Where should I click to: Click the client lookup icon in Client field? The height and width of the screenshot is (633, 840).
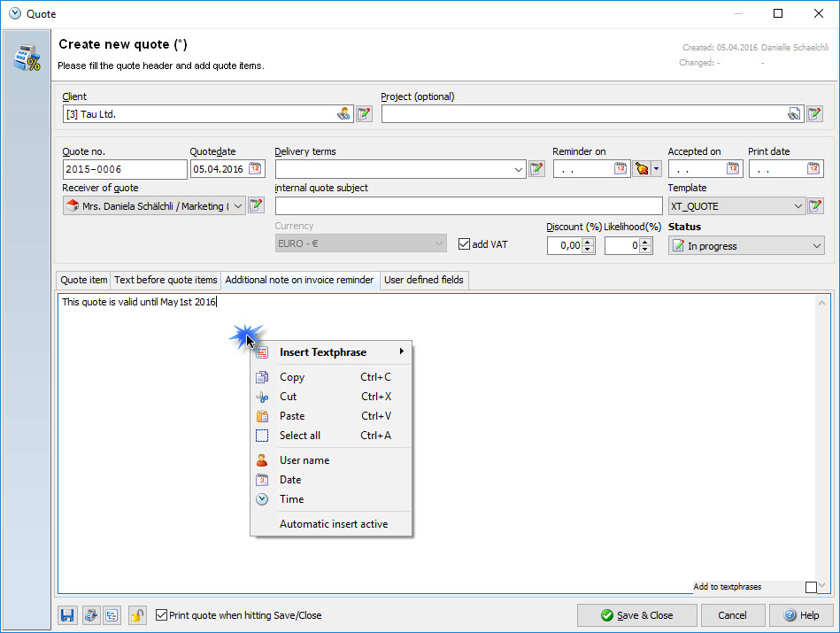(343, 114)
